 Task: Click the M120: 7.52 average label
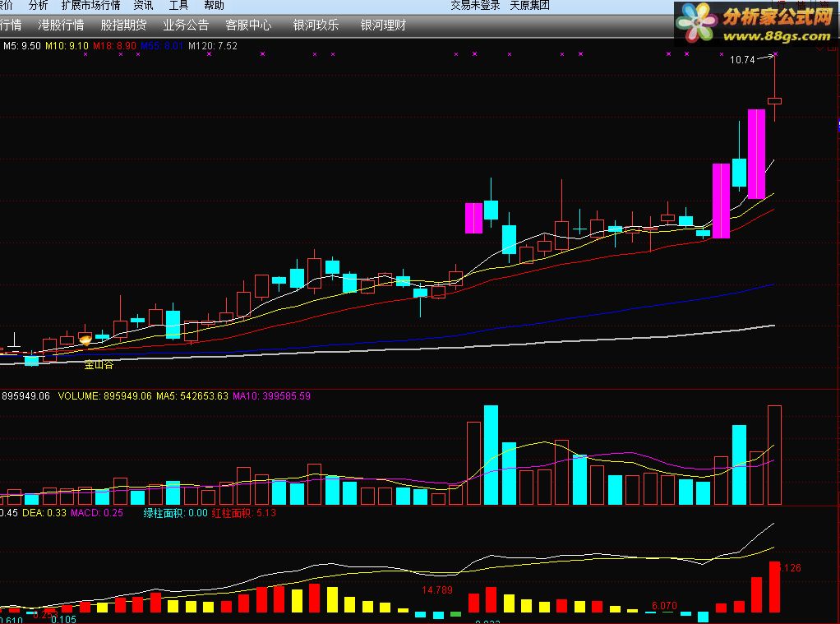coord(213,46)
